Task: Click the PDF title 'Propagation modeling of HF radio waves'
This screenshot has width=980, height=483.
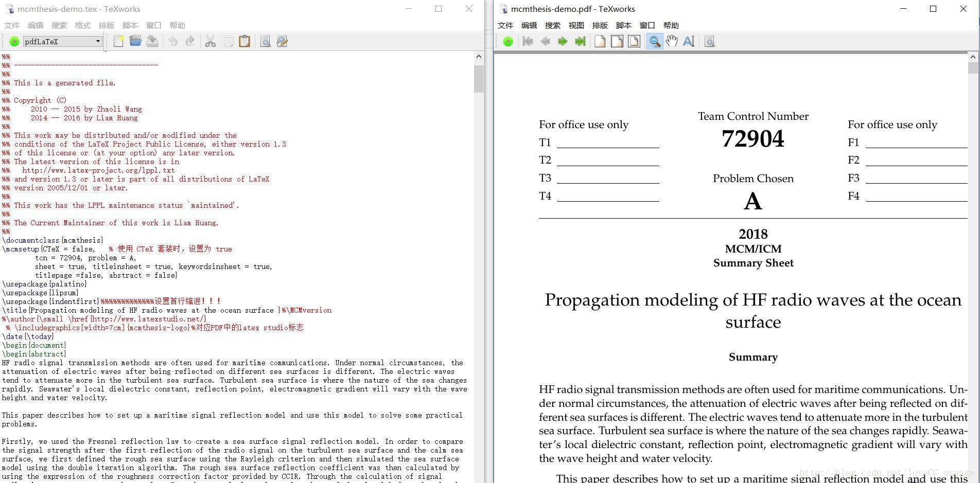Action: click(753, 311)
